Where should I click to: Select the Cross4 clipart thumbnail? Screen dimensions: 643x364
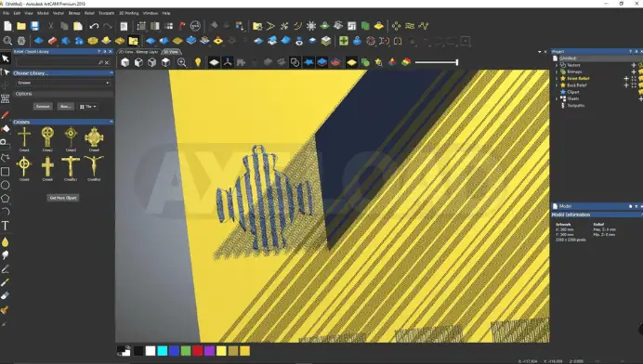pos(94,139)
